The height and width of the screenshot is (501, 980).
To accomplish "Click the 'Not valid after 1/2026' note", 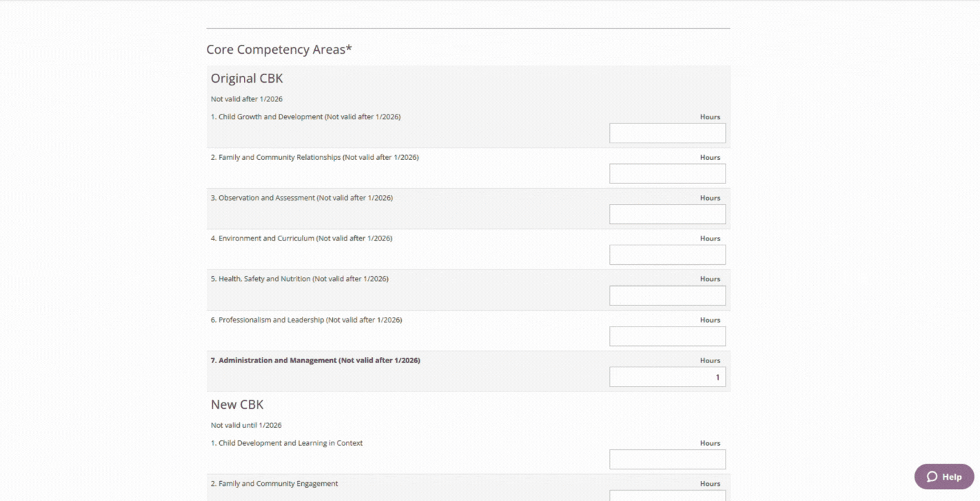I will pyautogui.click(x=247, y=99).
